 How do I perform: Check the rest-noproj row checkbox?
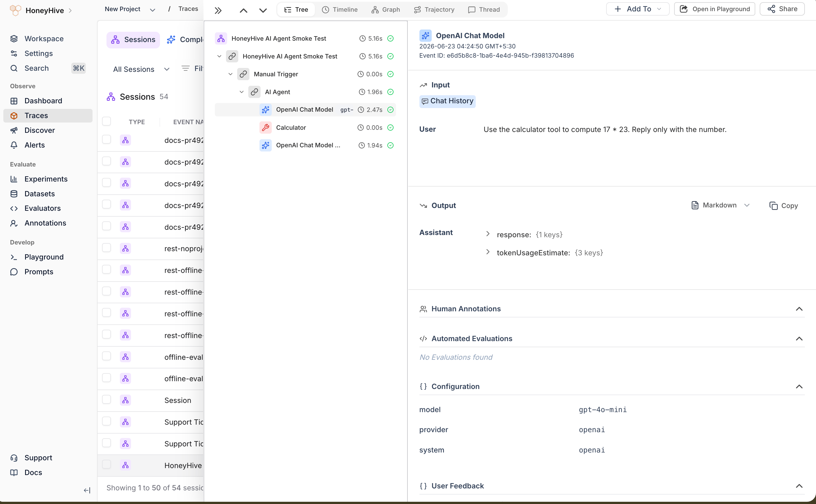(x=106, y=248)
